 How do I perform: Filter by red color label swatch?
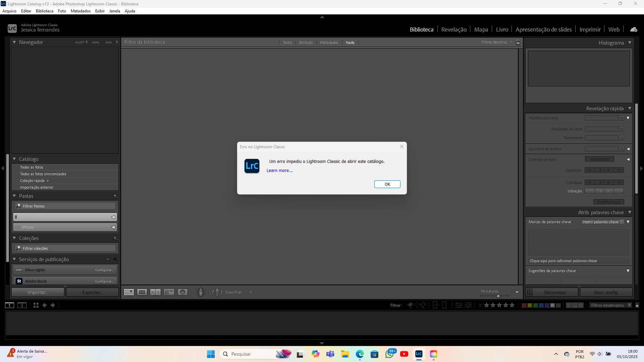coord(524,305)
